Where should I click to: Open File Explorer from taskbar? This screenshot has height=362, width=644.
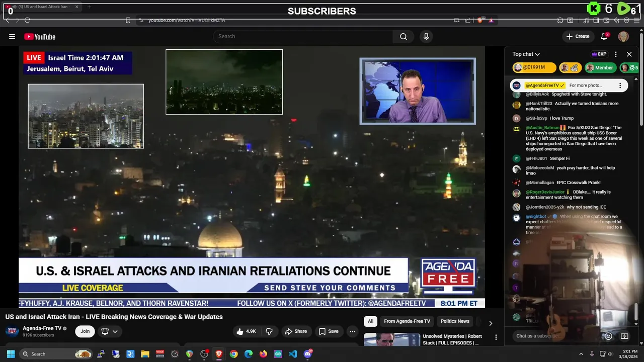(x=145, y=354)
